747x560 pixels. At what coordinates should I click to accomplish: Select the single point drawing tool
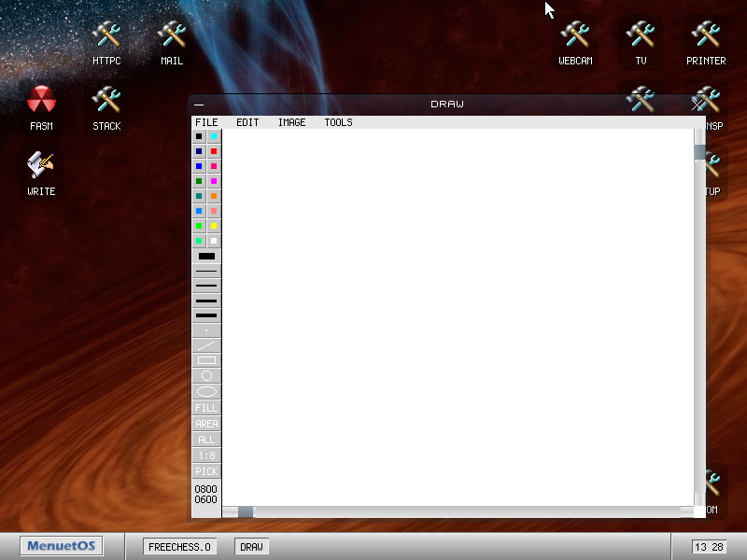205,329
